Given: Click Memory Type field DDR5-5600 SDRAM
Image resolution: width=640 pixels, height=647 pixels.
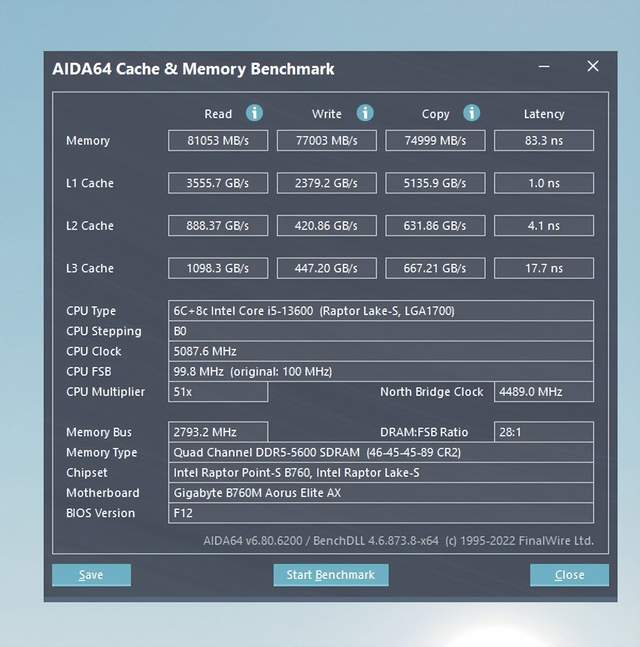Looking at the screenshot, I should coord(381,452).
